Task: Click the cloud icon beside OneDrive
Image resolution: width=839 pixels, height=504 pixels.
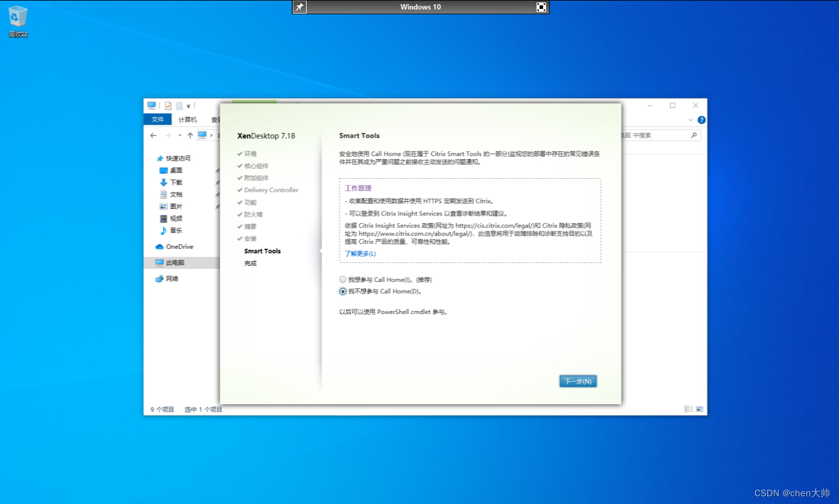Action: coord(159,246)
